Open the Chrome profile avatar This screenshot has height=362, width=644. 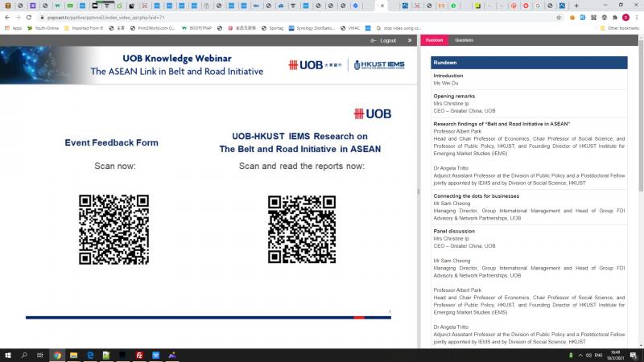[x=625, y=18]
